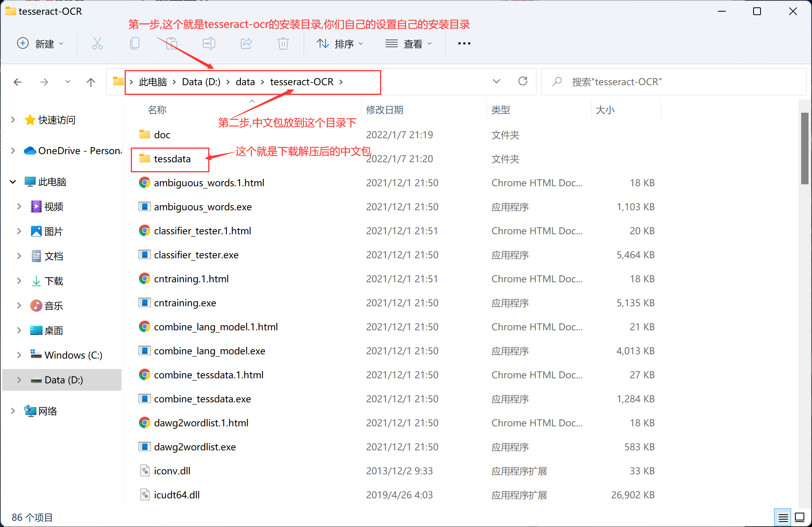The height and width of the screenshot is (527, 812).
Task: Open the 查看 (View) menu
Action: point(409,43)
